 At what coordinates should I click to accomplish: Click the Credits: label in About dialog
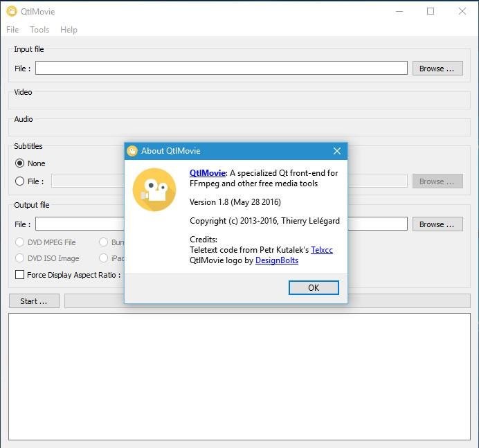click(203, 240)
